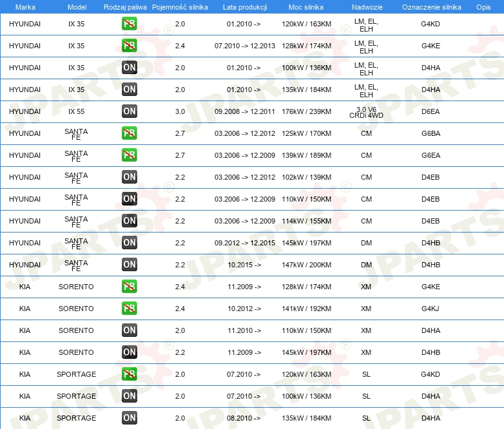Click petrol icon in the Santa Fe G6BA row

click(x=129, y=133)
